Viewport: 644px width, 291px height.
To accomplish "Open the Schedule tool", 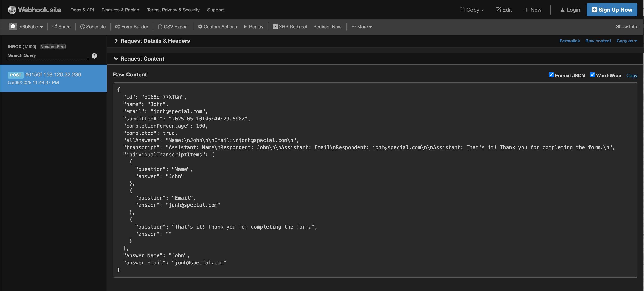I will [x=93, y=26].
